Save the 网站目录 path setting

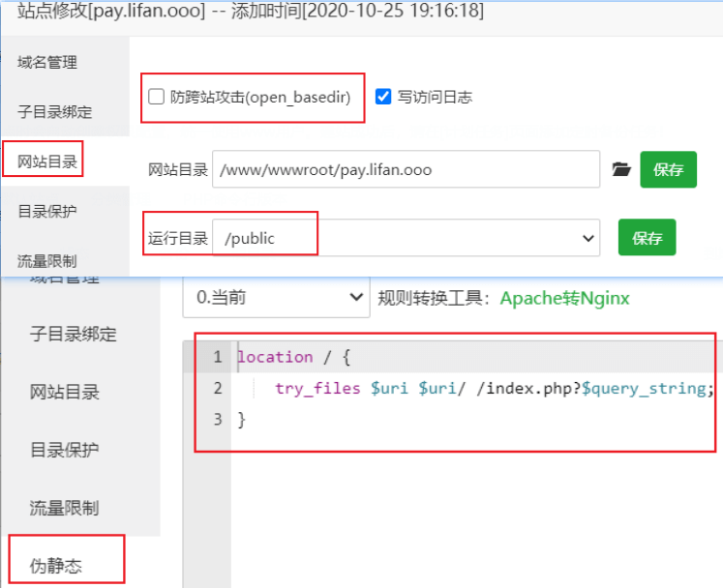click(x=668, y=169)
